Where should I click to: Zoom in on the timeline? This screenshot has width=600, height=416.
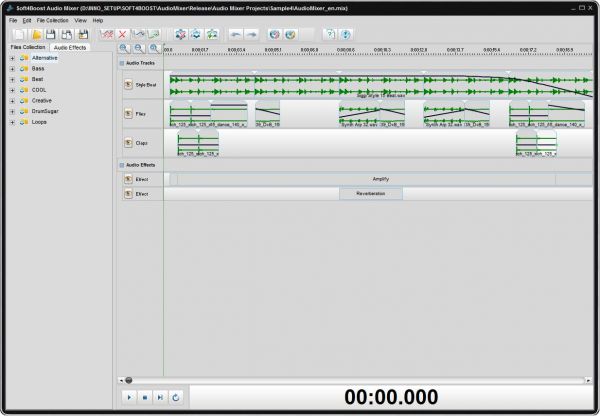pyautogui.click(x=124, y=48)
